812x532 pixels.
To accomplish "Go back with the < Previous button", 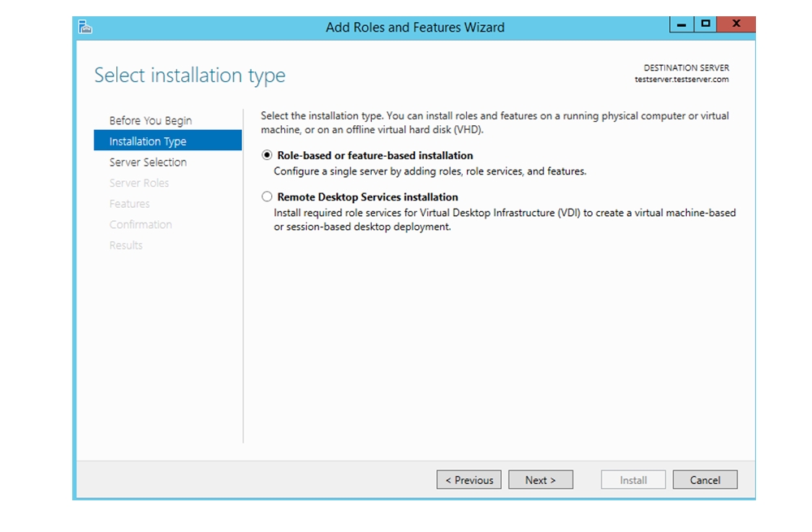I will (x=469, y=480).
